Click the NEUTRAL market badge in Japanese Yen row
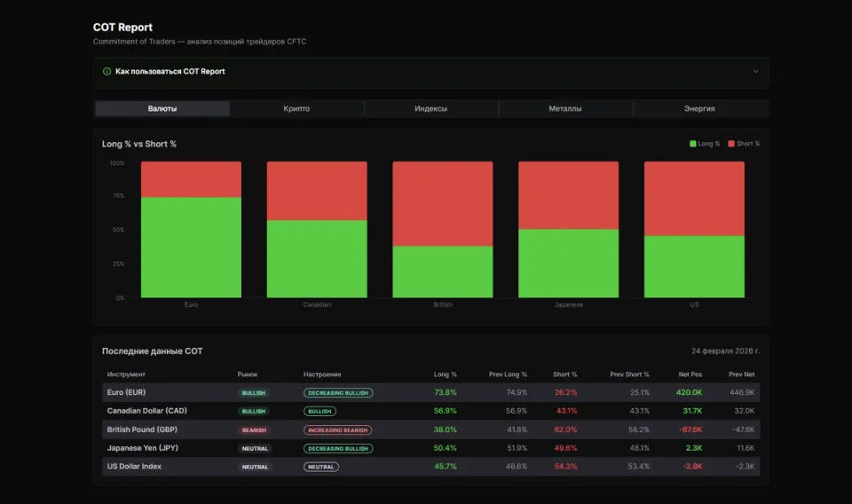 coord(255,448)
